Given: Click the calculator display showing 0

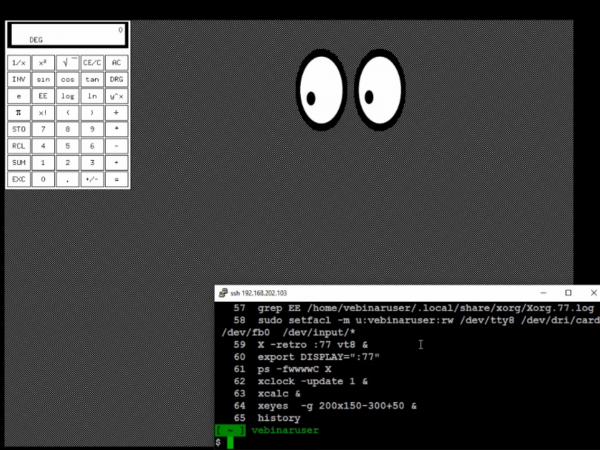Looking at the screenshot, I should click(66, 35).
